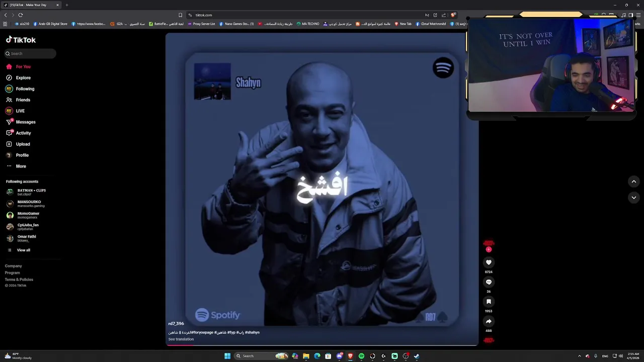Go back in the browser

pyautogui.click(x=6, y=15)
